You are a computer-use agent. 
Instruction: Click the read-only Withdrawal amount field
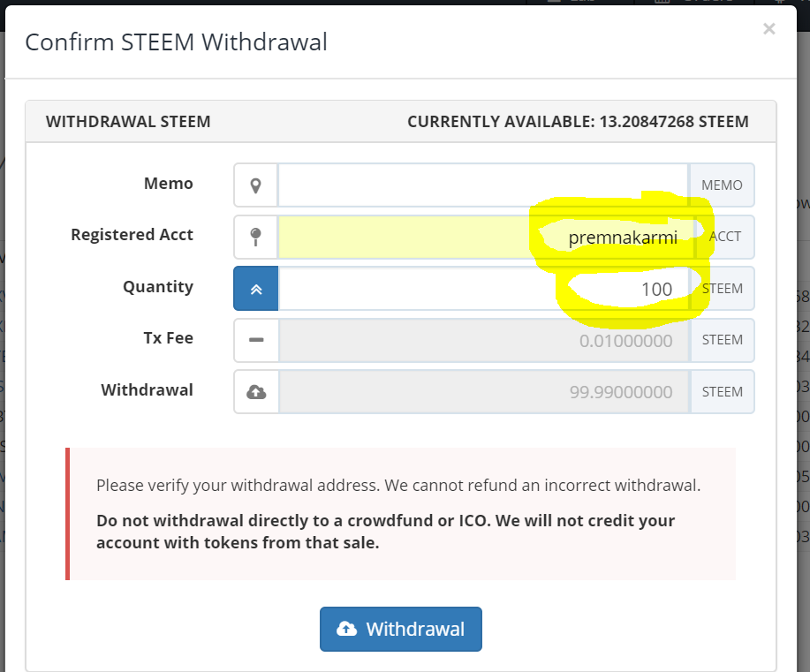click(482, 392)
